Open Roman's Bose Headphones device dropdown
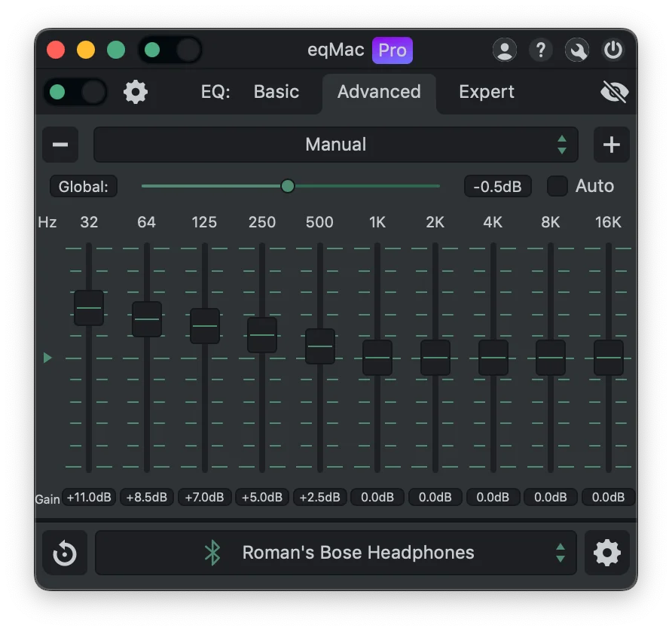The width and height of the screenshot is (672, 631). (336, 553)
